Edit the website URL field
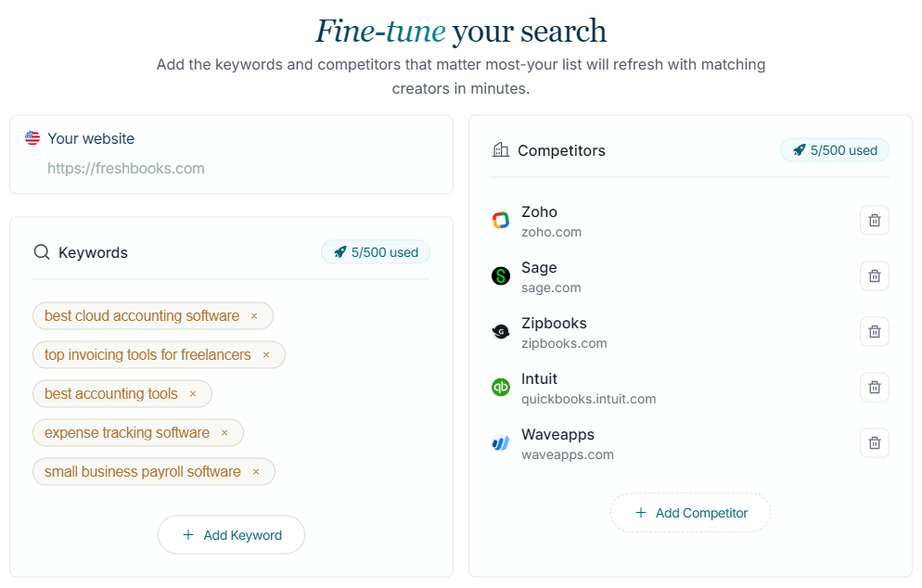The height and width of the screenshot is (588, 922). [x=232, y=169]
